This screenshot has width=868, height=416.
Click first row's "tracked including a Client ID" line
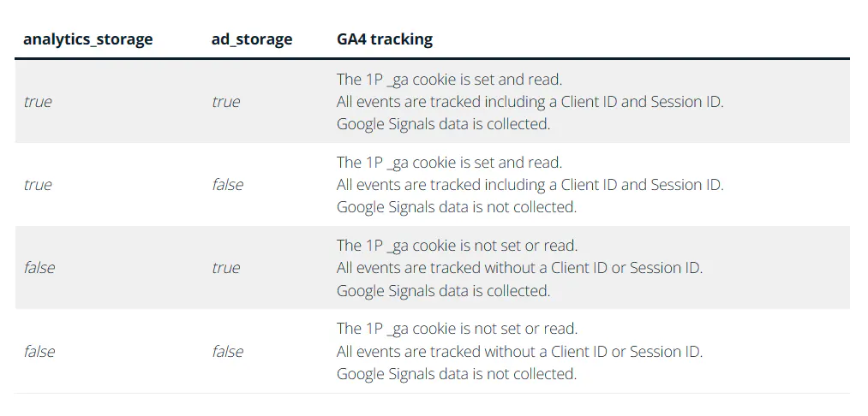click(x=530, y=102)
